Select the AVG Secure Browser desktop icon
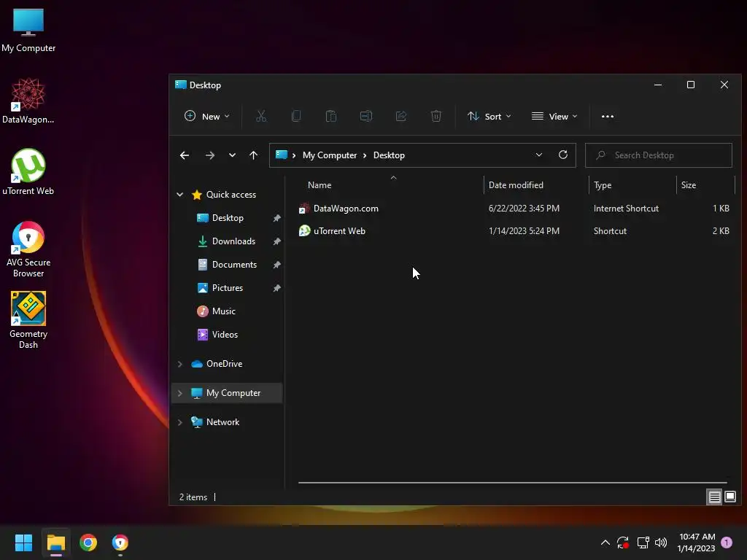Image resolution: width=747 pixels, height=560 pixels. click(x=28, y=249)
